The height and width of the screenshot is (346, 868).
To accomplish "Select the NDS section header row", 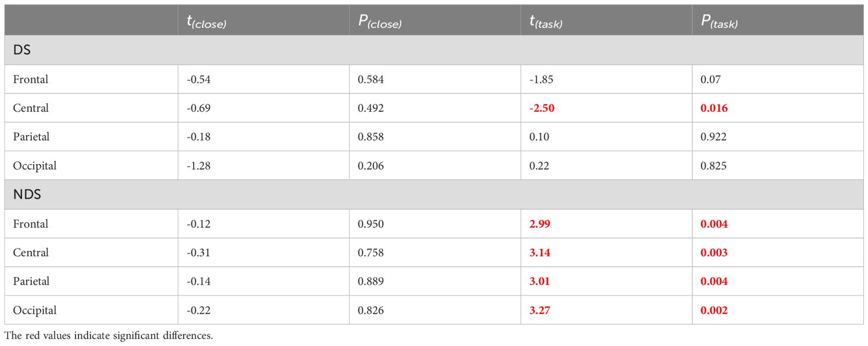I will (x=434, y=194).
